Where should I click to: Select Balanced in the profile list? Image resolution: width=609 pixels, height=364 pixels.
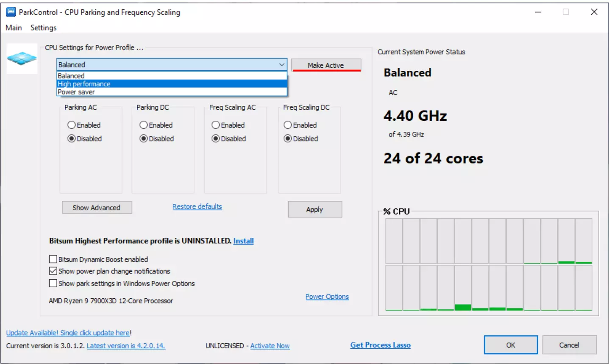coord(172,76)
